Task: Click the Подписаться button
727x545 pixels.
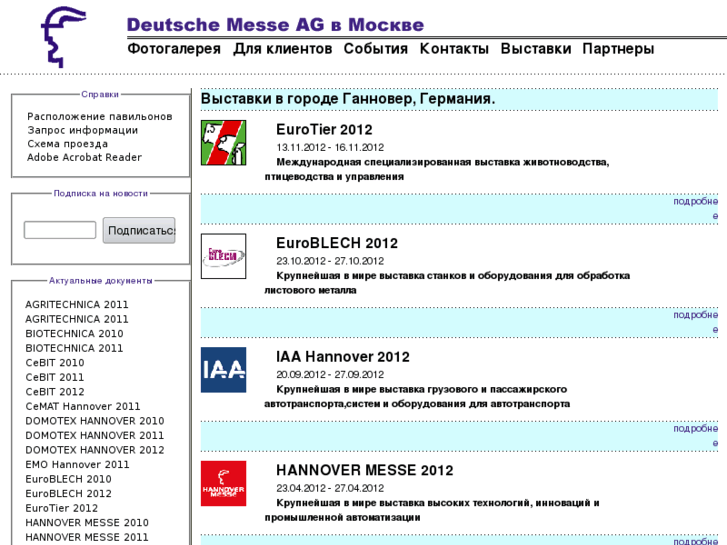Action: [x=139, y=230]
